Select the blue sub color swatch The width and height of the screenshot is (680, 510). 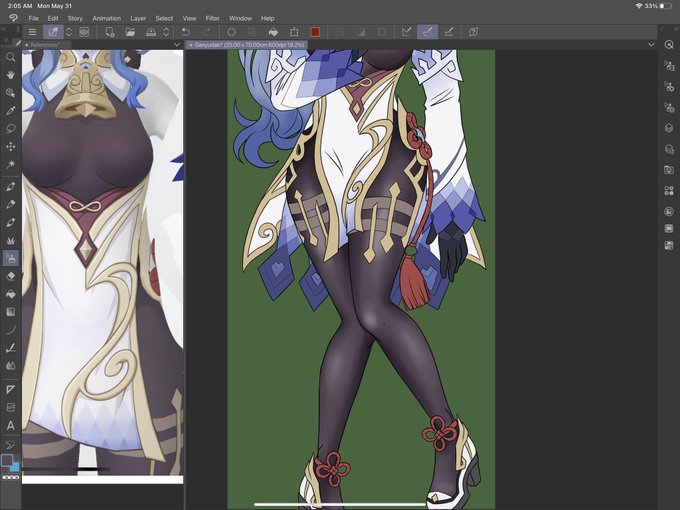[x=16, y=468]
